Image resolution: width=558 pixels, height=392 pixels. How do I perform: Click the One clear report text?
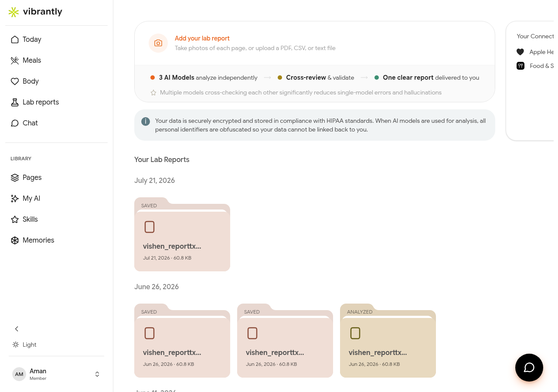[x=431, y=78]
